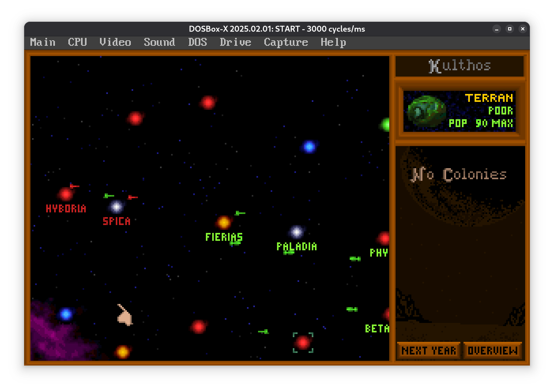This screenshot has width=554, height=392.
Task: Select the Fierias orange star
Action: pos(224,223)
